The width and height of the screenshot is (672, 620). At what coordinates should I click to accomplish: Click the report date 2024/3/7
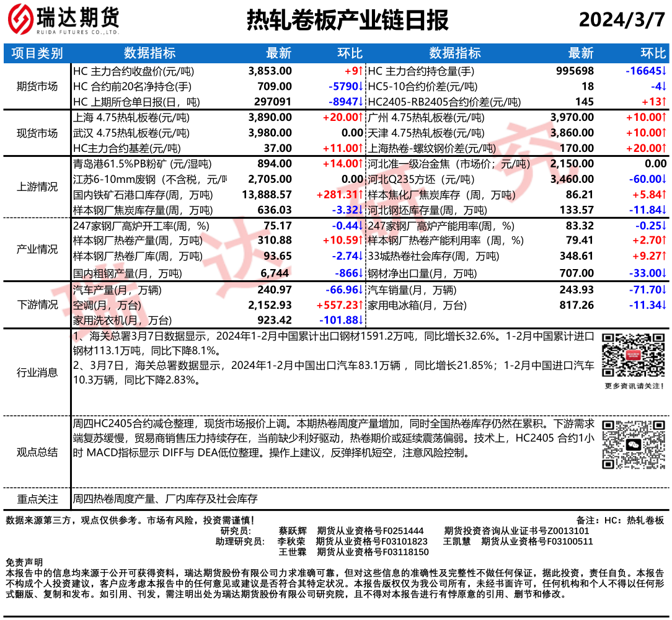(621, 20)
